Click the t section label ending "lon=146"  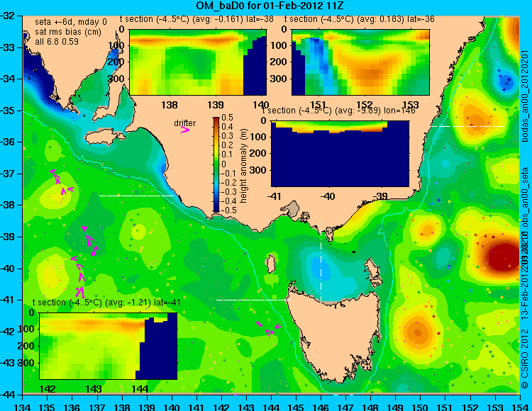coord(338,111)
